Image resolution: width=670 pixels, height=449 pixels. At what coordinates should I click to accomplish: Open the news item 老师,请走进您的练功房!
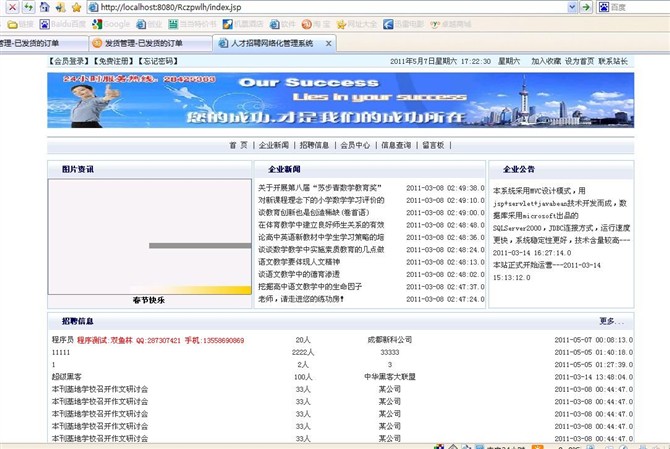301,299
